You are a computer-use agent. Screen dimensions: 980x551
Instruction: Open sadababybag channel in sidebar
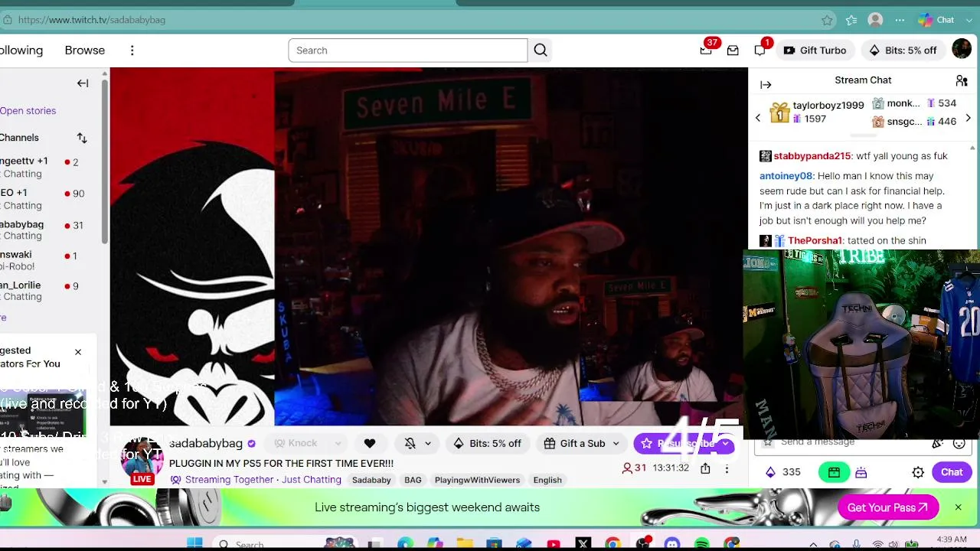tap(42, 230)
